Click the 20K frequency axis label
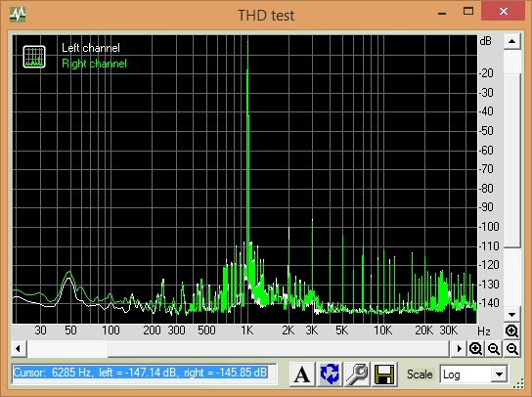 click(x=424, y=331)
